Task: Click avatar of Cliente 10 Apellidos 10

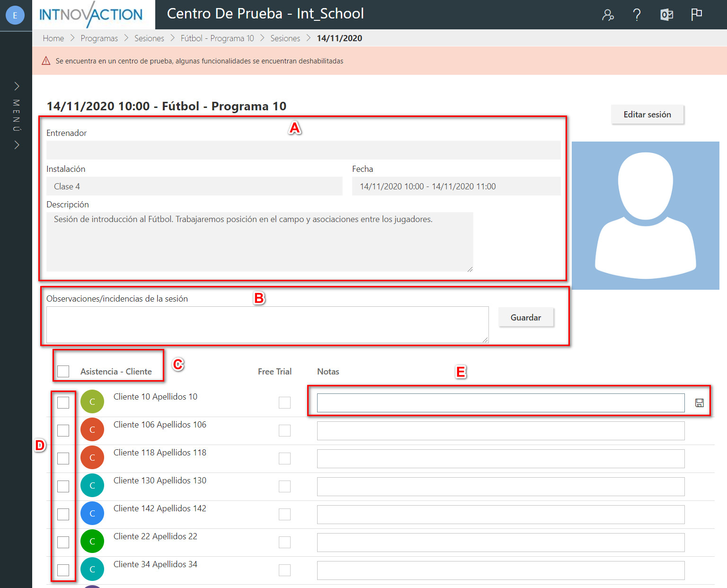Action: tap(92, 401)
